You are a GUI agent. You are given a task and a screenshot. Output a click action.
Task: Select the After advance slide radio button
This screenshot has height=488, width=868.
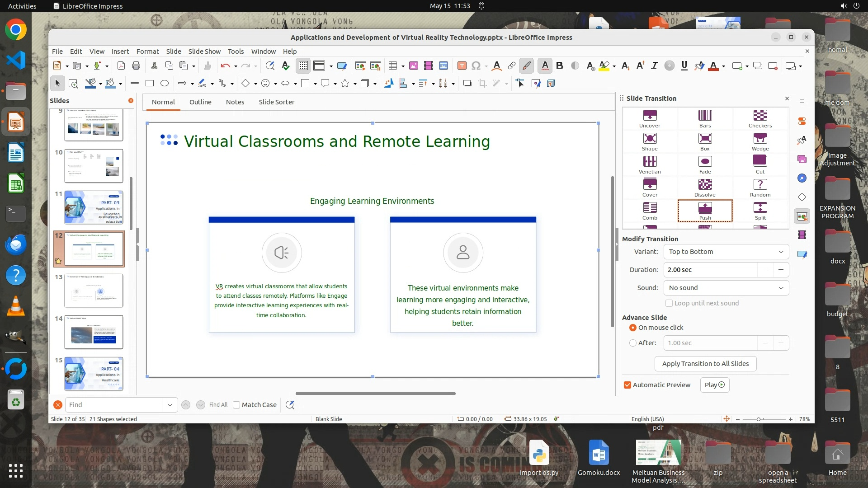[633, 343]
